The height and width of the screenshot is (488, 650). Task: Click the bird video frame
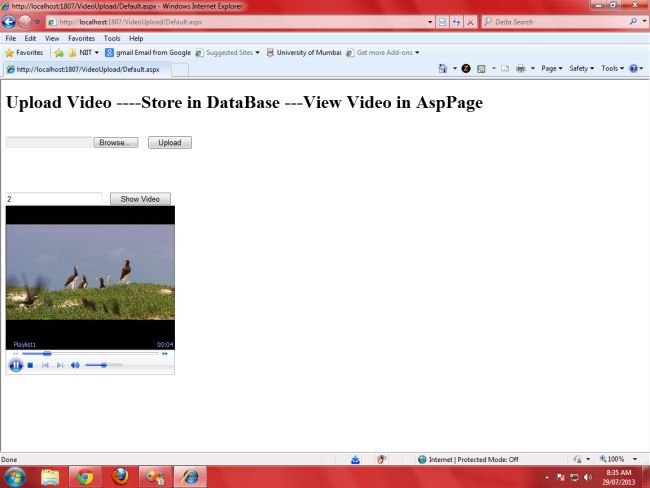[x=90, y=272]
